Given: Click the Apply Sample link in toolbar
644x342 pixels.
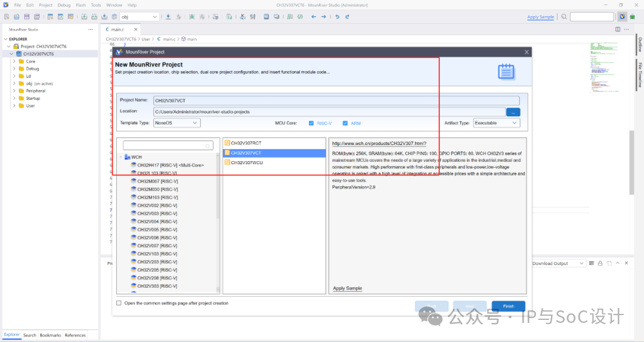Looking at the screenshot, I should click(540, 17).
